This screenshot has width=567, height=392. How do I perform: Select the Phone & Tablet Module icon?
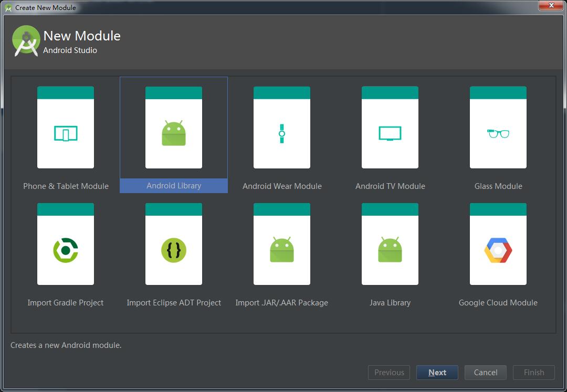click(66, 133)
